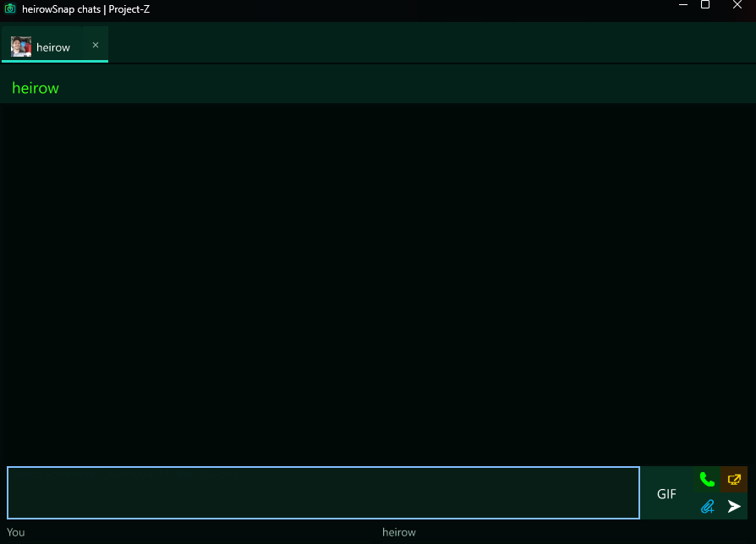Click the 'heirow' label below input
756x544 pixels.
pos(399,532)
